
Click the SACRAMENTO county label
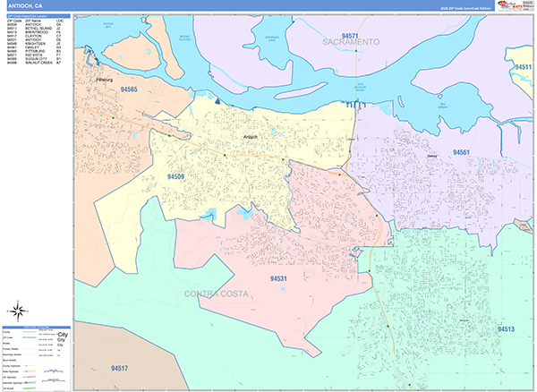tap(351, 42)
